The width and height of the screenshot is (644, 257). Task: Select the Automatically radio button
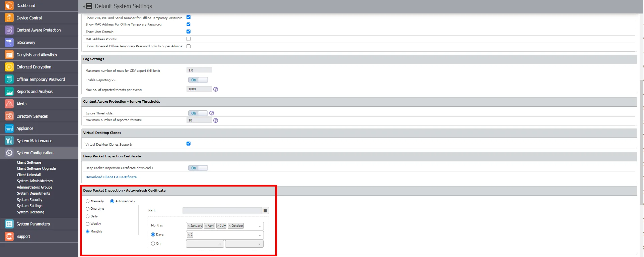pos(112,201)
